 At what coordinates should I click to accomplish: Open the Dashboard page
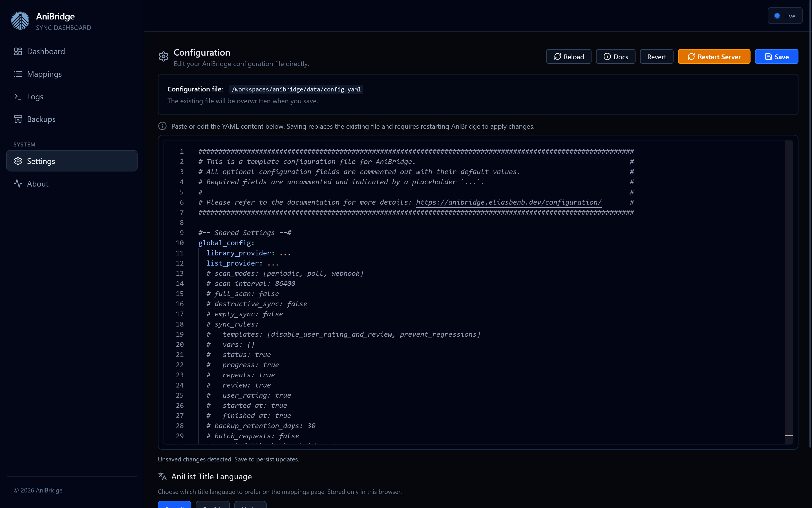72,51
